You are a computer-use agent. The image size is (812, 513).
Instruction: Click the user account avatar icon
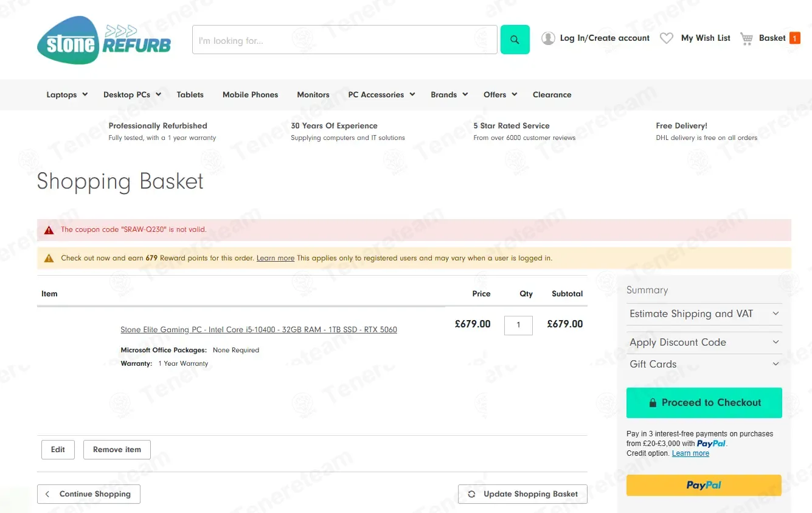coord(548,38)
